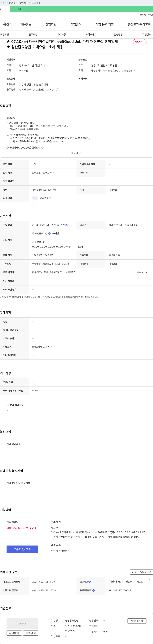Open 지도 보기 next to 대구달서새일센터
Viewport: 153px width, 644px height.
click(142, 582)
